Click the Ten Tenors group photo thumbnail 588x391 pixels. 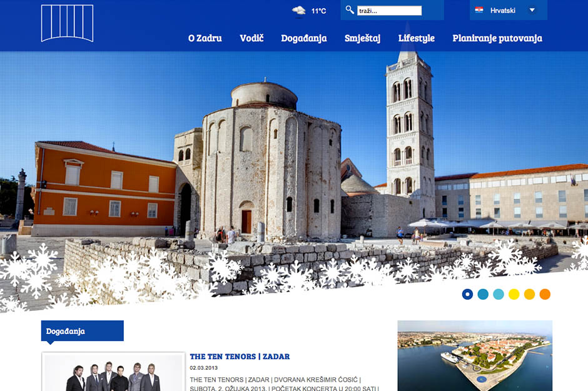tap(113, 373)
